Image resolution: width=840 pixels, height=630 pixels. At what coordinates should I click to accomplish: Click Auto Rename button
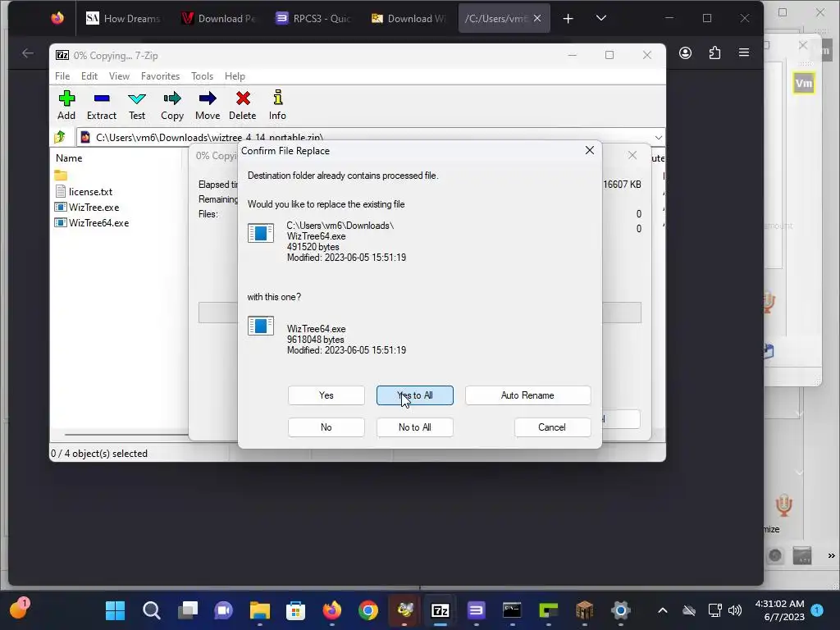[x=527, y=395]
